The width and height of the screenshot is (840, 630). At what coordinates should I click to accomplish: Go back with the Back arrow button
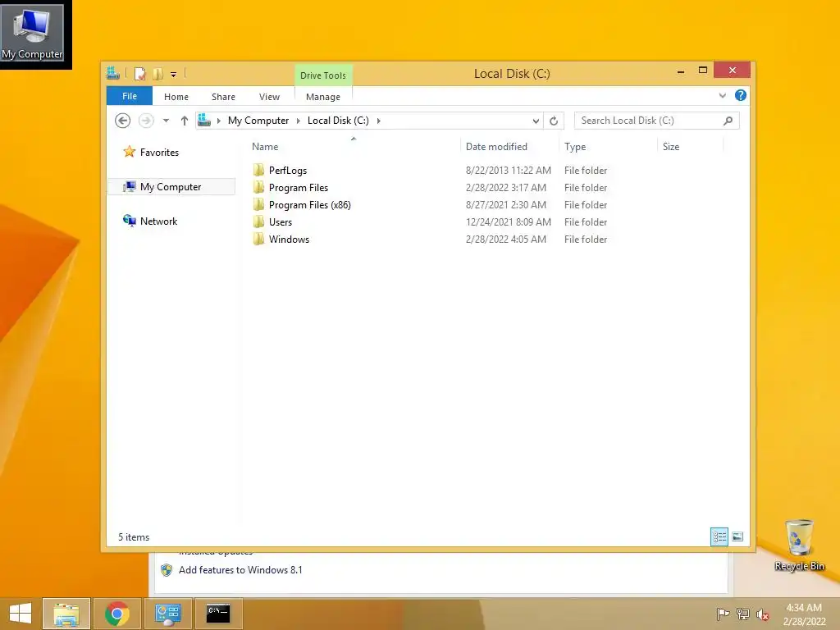point(123,121)
